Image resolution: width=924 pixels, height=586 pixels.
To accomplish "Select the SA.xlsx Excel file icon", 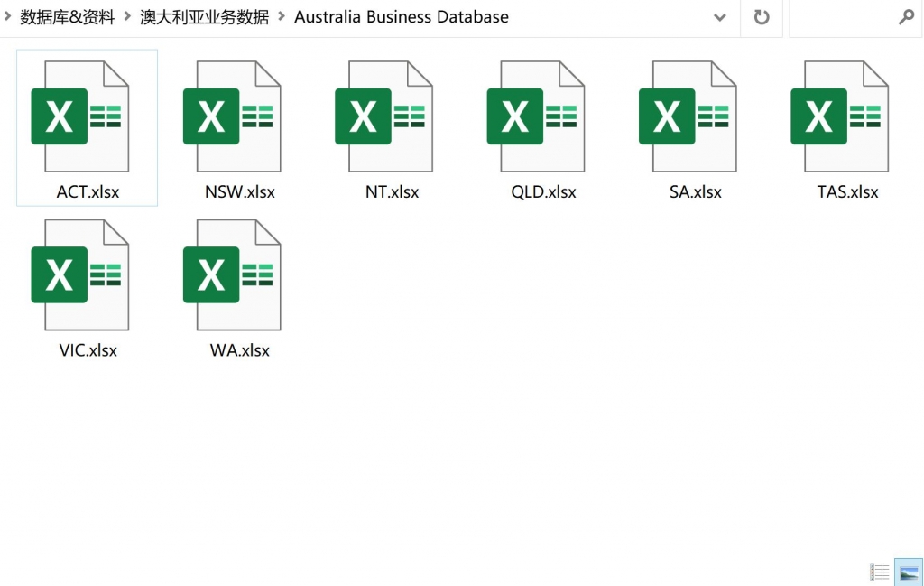I will pos(688,116).
